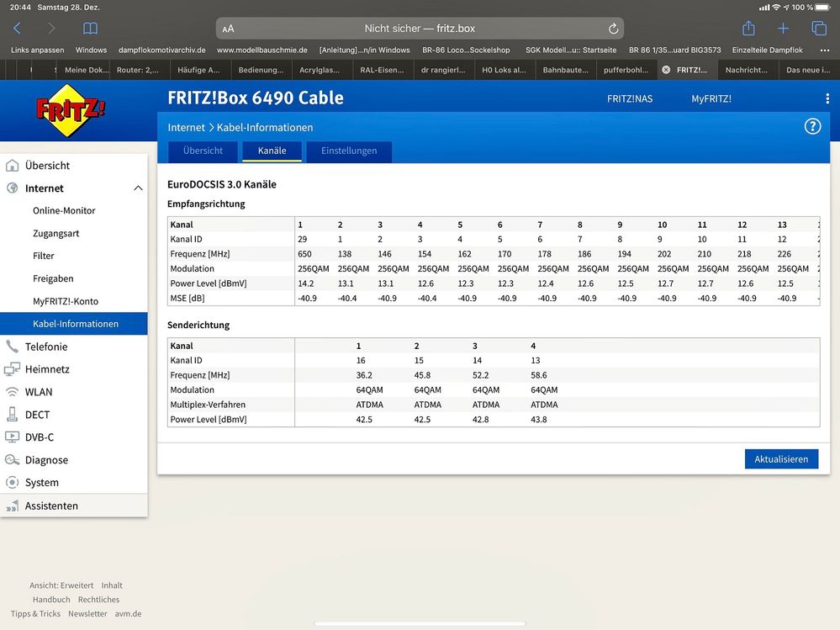Image resolution: width=840 pixels, height=630 pixels.
Task: Open Zugangsart menu entry
Action: 55,233
